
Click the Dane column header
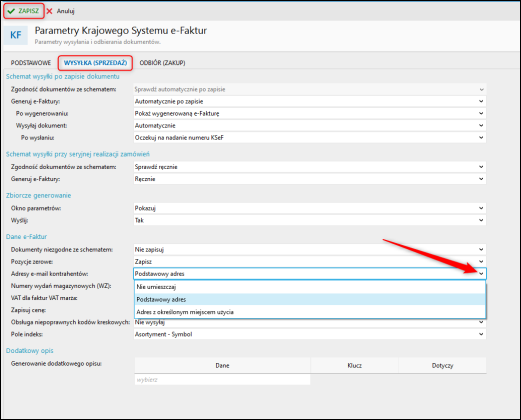pyautogui.click(x=222, y=366)
